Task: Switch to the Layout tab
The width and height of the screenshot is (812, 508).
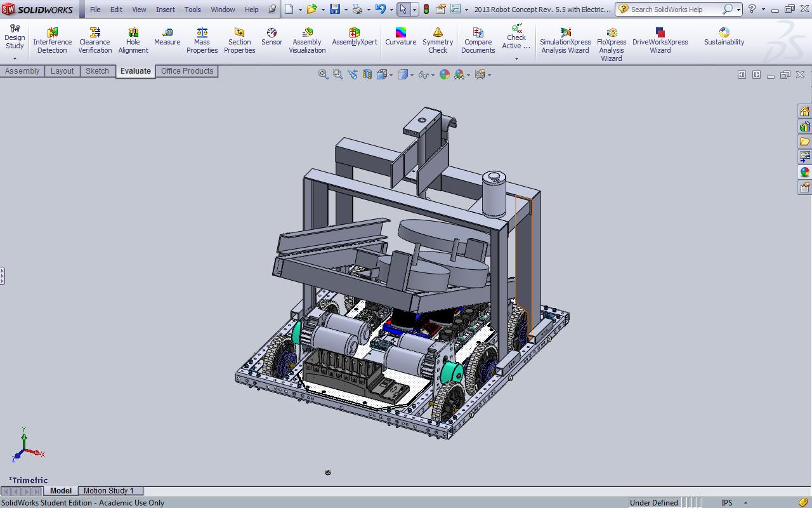Action: [x=62, y=71]
